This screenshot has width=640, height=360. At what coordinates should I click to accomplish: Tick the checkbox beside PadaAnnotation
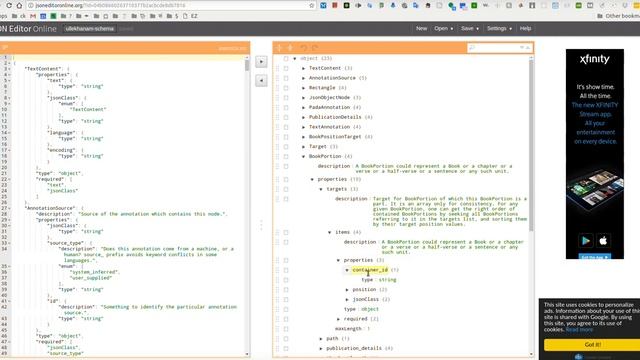pyautogui.click(x=286, y=107)
